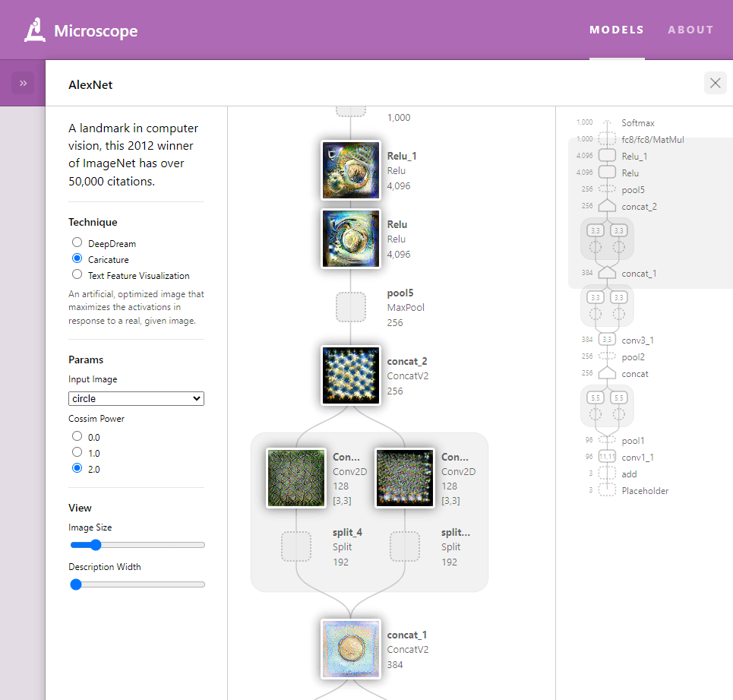This screenshot has height=700, width=733.
Task: Click the 'Params' section heading
Action: click(86, 360)
